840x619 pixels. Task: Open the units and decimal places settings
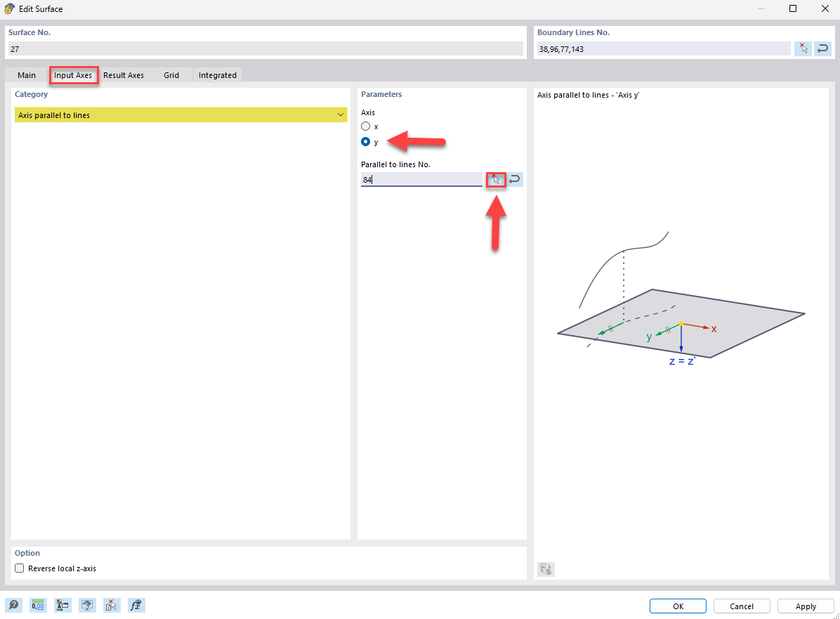[x=37, y=605]
